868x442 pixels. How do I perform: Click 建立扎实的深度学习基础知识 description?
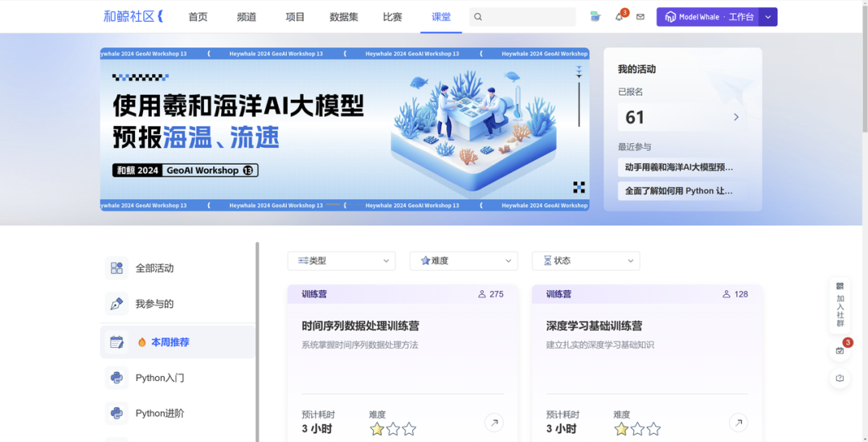pos(600,346)
